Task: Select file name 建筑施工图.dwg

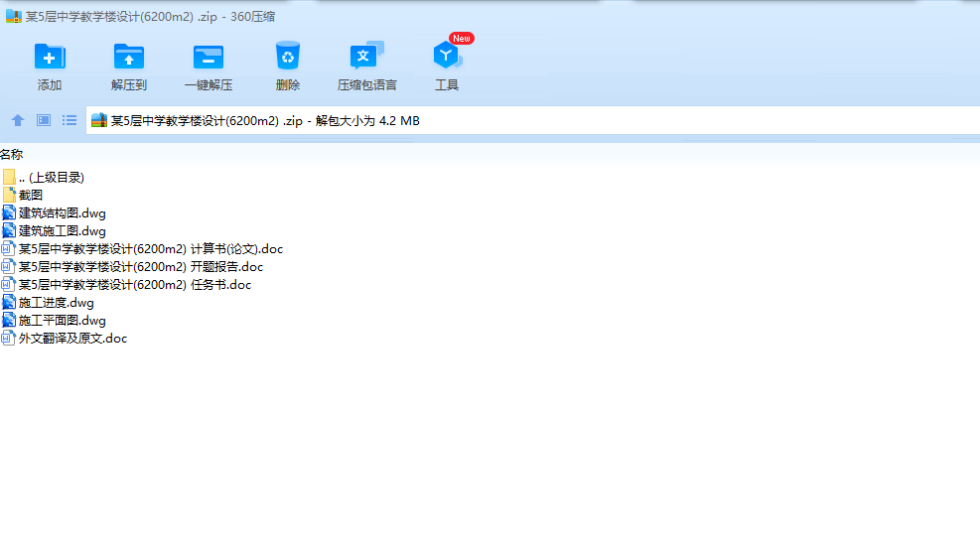Action: [62, 231]
